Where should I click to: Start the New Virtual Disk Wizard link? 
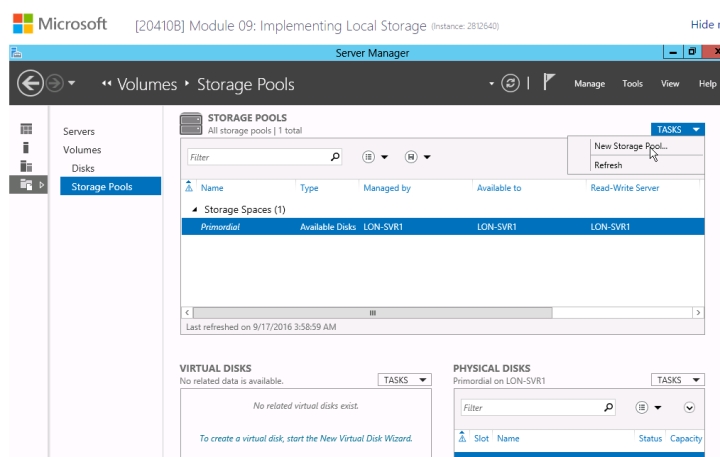(305, 438)
